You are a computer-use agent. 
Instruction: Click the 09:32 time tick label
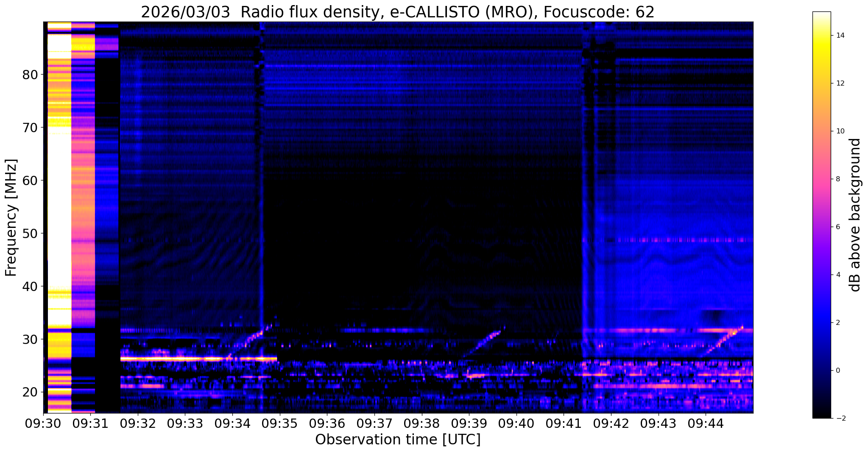pos(138,424)
